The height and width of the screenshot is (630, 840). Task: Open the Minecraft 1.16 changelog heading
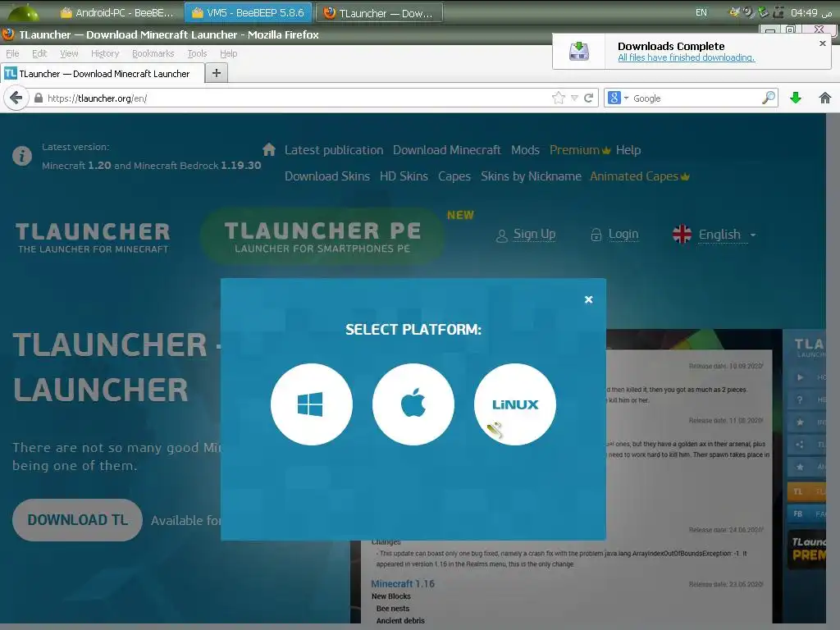point(403,584)
